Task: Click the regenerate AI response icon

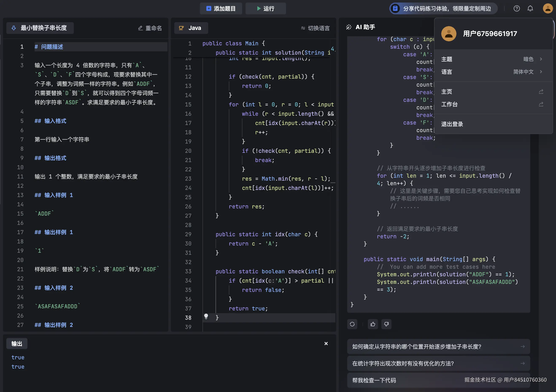Action: click(x=352, y=324)
